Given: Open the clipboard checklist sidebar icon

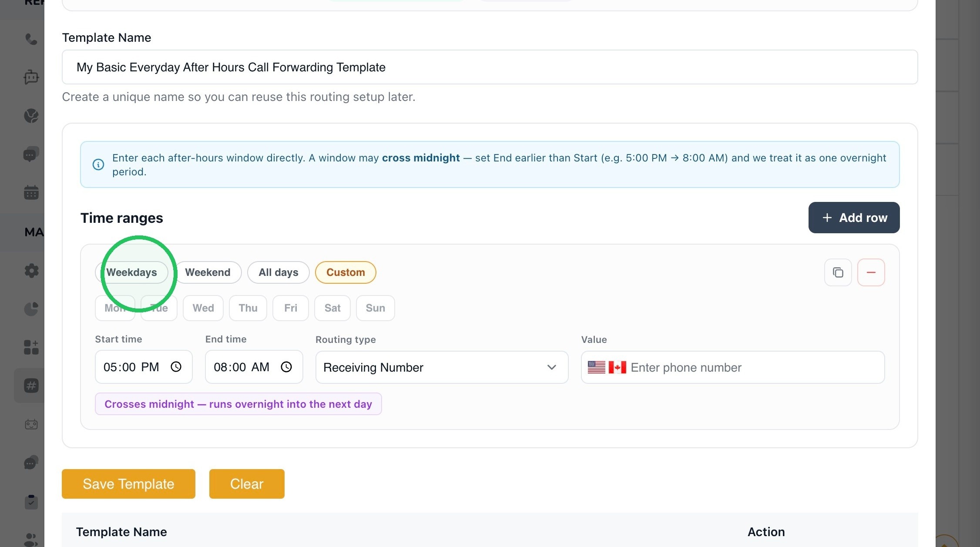Looking at the screenshot, I should (31, 502).
